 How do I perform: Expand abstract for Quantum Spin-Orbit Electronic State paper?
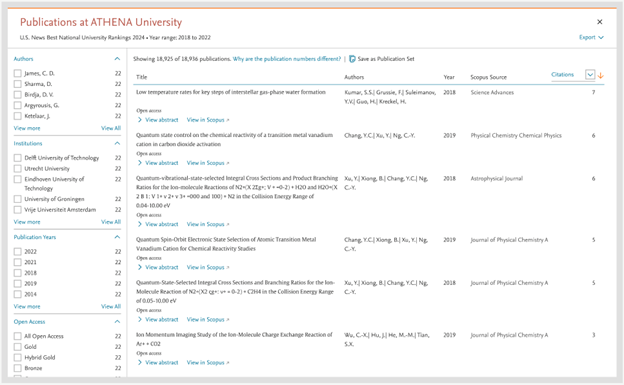(x=158, y=267)
